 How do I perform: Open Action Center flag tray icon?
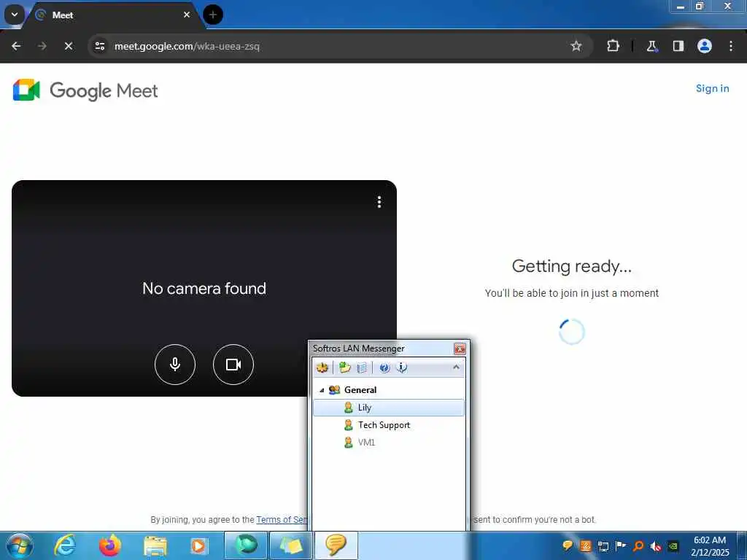click(620, 545)
